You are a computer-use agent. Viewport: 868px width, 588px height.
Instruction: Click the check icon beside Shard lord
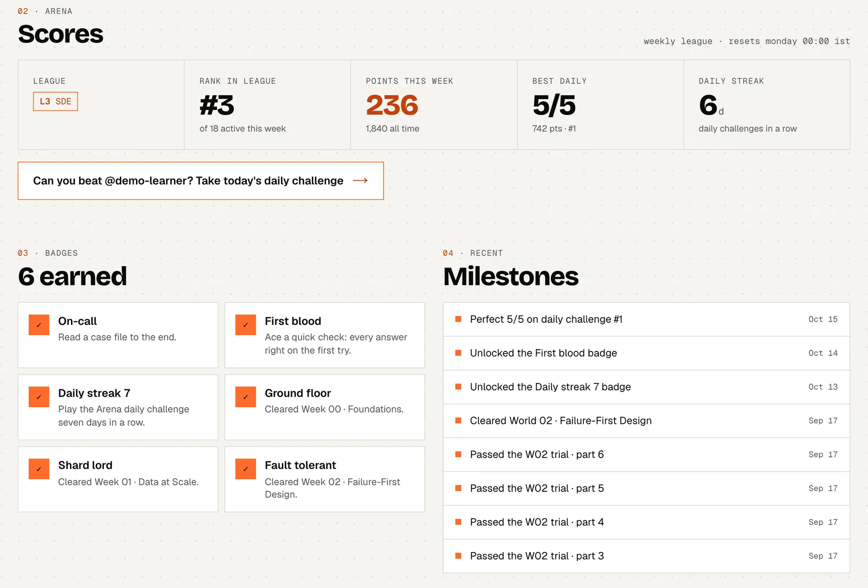(39, 469)
